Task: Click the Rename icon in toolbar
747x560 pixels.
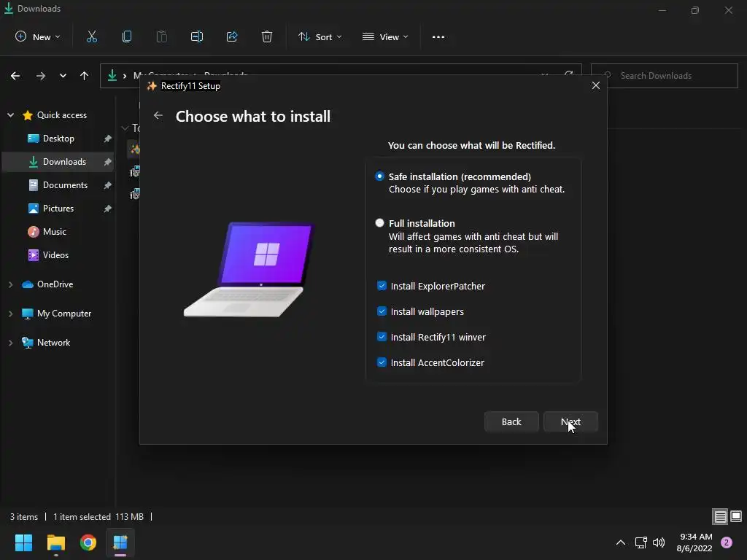Action: point(197,36)
